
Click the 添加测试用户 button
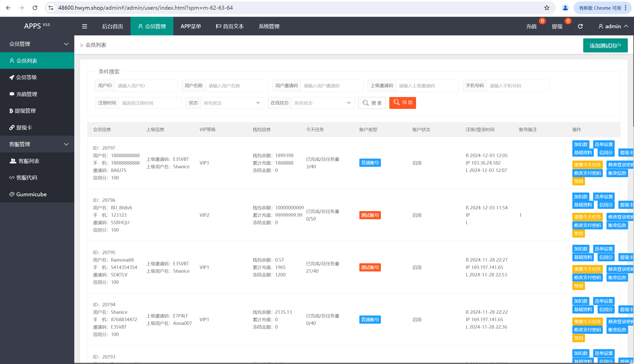pyautogui.click(x=605, y=46)
